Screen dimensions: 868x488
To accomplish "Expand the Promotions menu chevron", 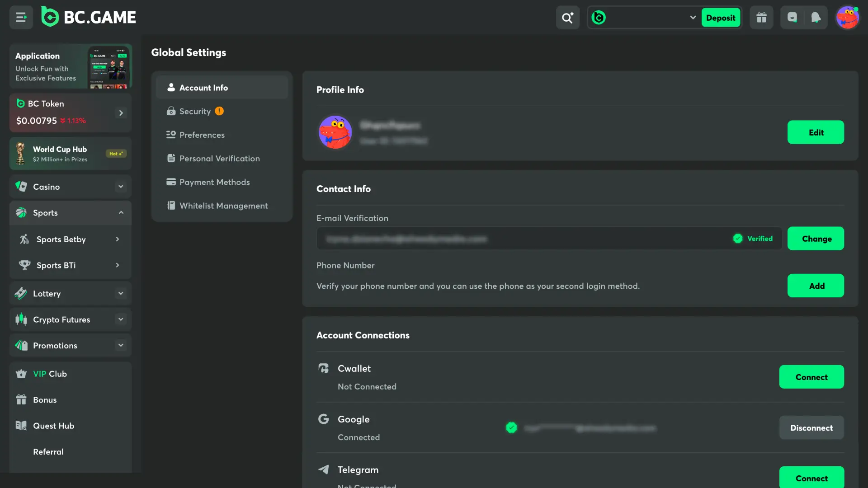I will pyautogui.click(x=121, y=346).
